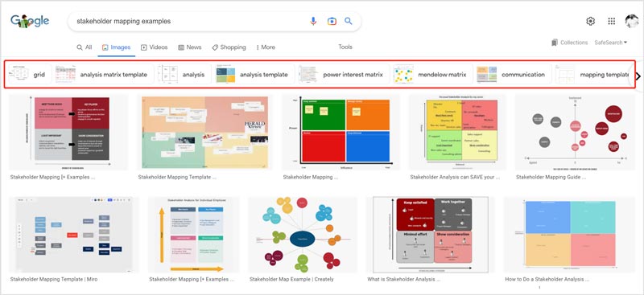Select the power interest matrix chip
Image resolution: width=644 pixels, height=295 pixels.
point(344,74)
